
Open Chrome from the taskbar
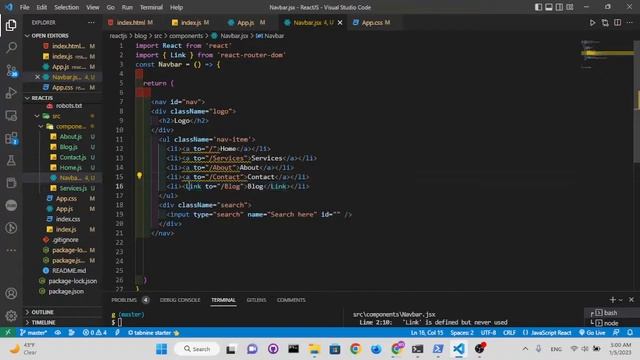355,349
